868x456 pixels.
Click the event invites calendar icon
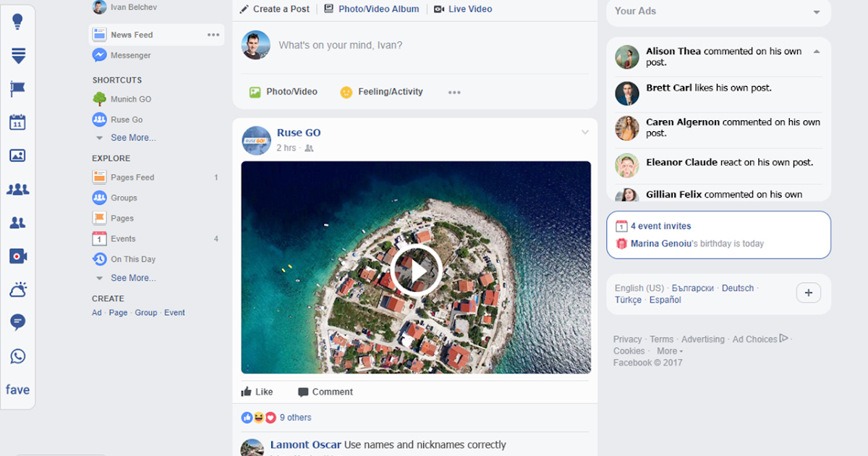click(621, 227)
